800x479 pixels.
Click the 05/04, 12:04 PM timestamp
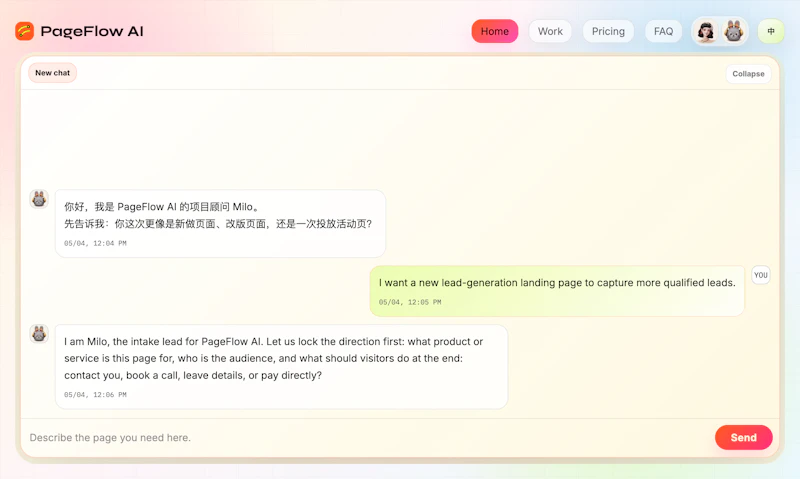coord(95,243)
